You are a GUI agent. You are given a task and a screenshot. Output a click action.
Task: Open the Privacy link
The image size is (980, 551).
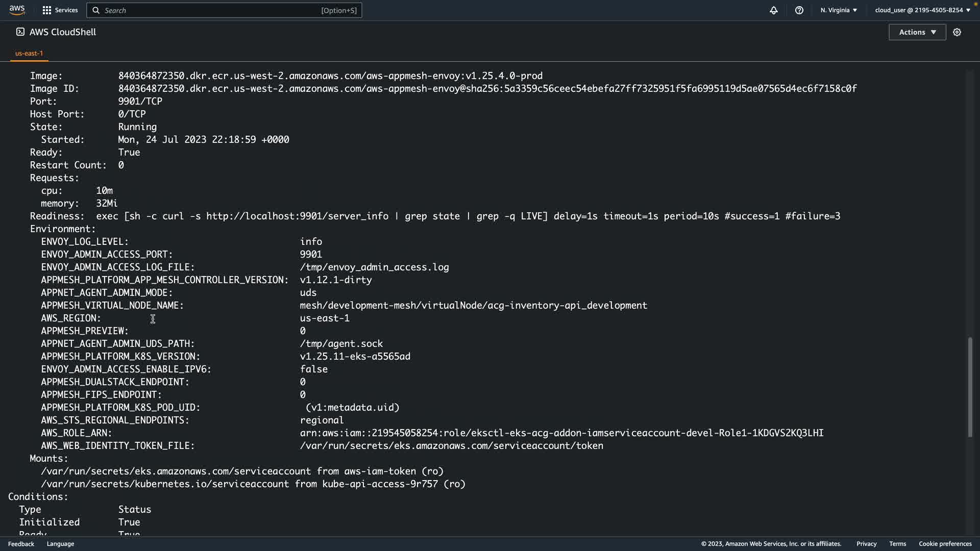pyautogui.click(x=866, y=544)
